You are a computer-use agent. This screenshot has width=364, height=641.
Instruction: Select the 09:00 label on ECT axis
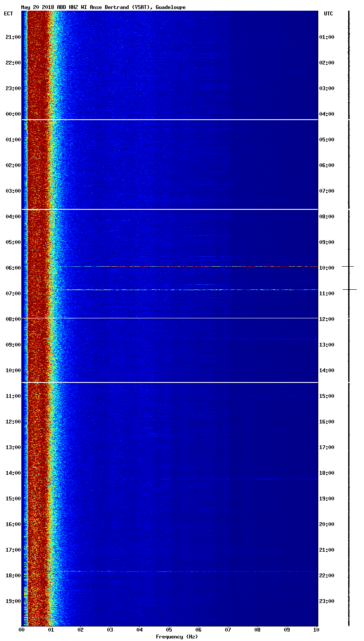click(13, 345)
